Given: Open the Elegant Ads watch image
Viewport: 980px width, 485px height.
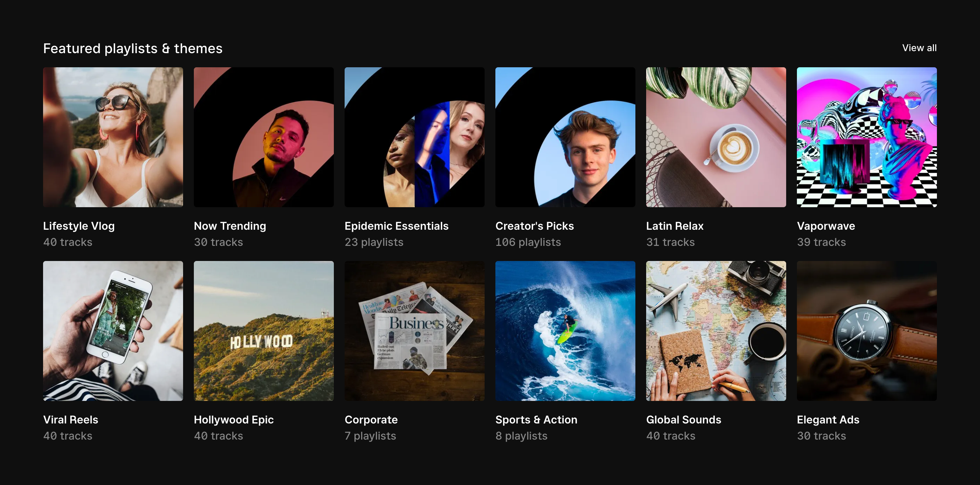Looking at the screenshot, I should coord(866,330).
